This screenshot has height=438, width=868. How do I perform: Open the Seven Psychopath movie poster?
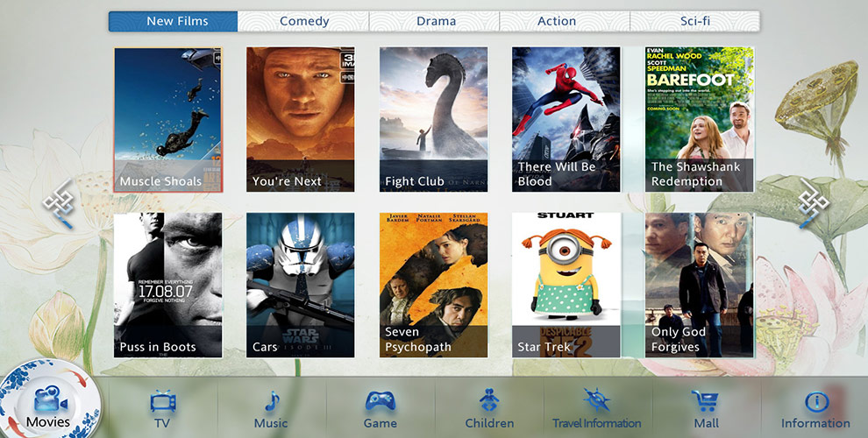pyautogui.click(x=433, y=285)
